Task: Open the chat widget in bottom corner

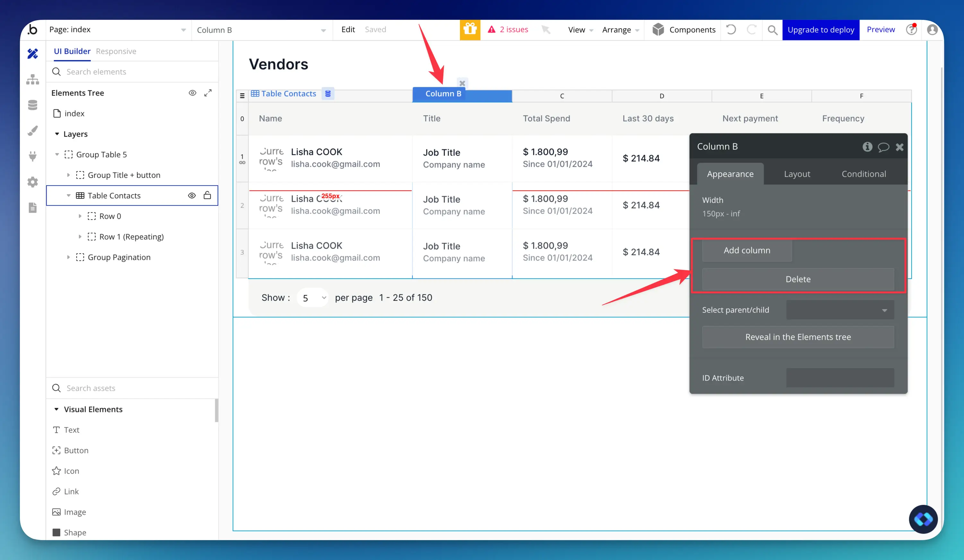Action: 923,519
